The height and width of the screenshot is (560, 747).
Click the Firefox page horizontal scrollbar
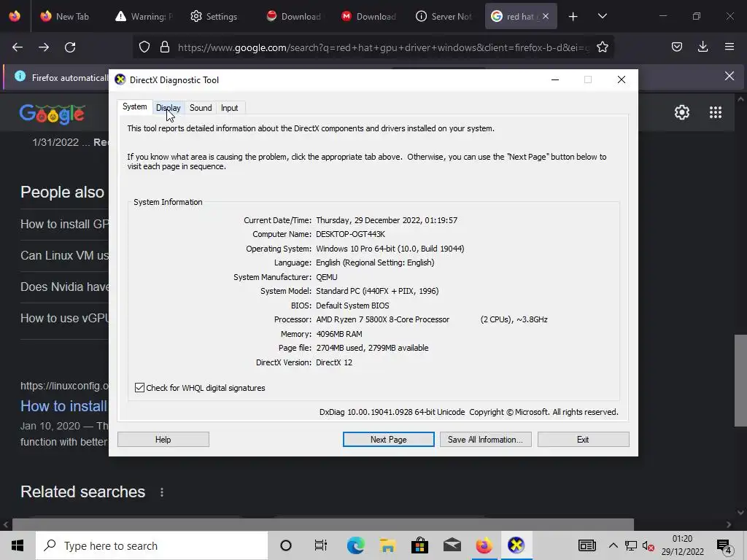coord(322,524)
